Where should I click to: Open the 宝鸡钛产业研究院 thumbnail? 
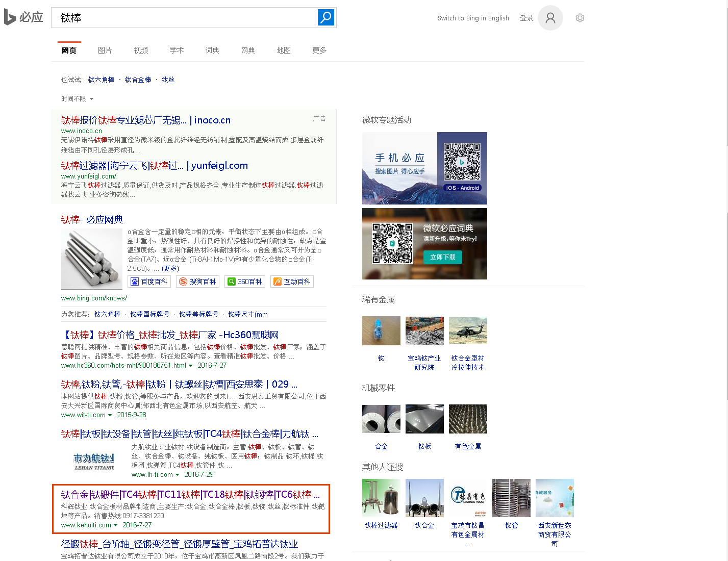424,330
